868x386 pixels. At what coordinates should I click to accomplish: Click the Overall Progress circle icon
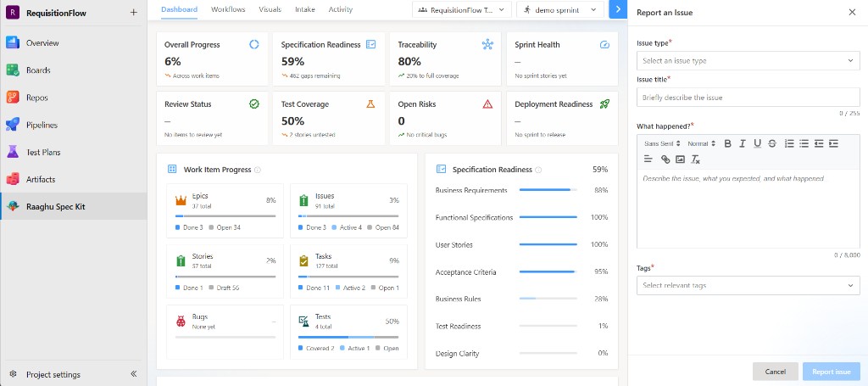pos(254,45)
